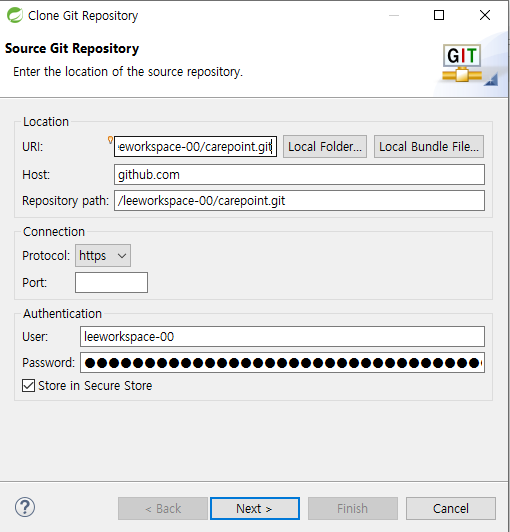Viewport: 510px width, 532px height.
Task: Choose Local Bundle File button
Action: pos(429,147)
